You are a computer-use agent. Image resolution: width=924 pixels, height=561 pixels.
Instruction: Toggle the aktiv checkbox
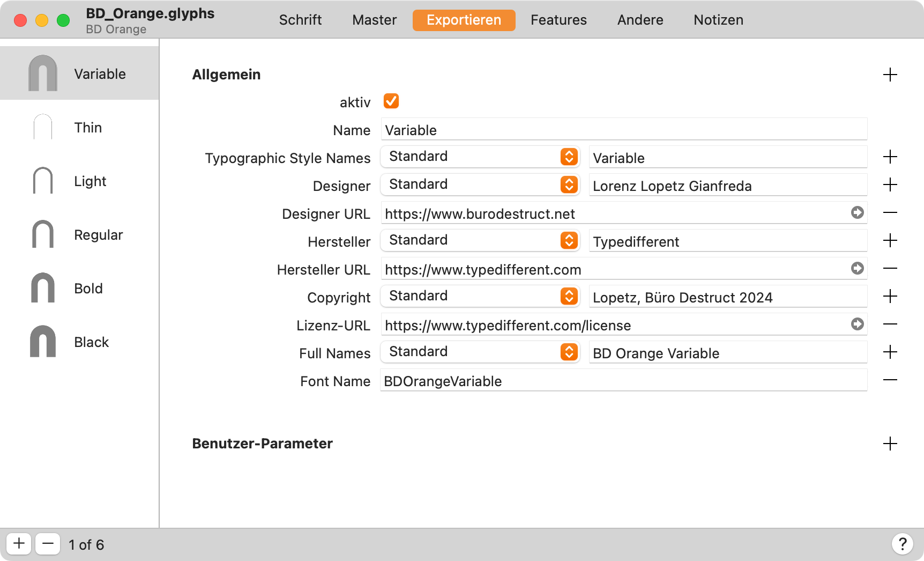[391, 101]
